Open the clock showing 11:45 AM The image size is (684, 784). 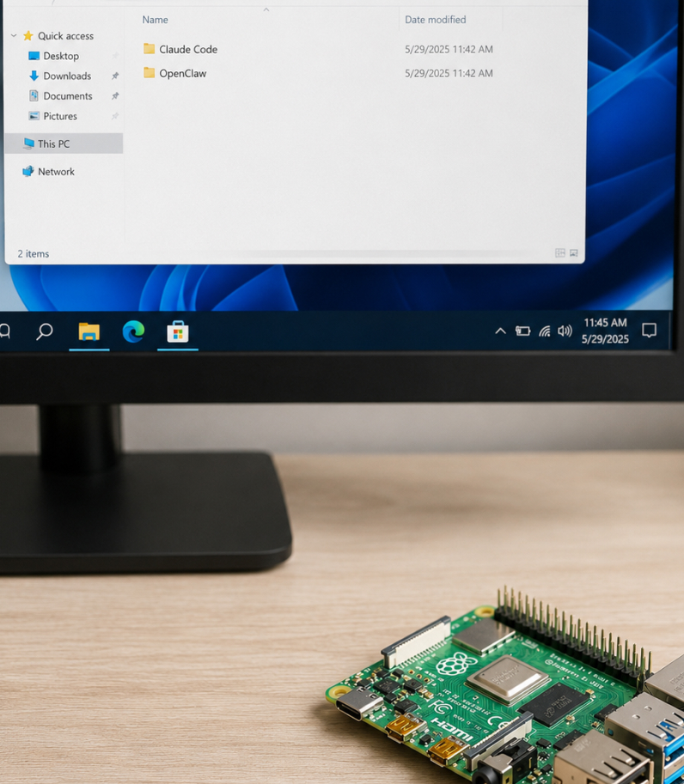click(x=605, y=331)
